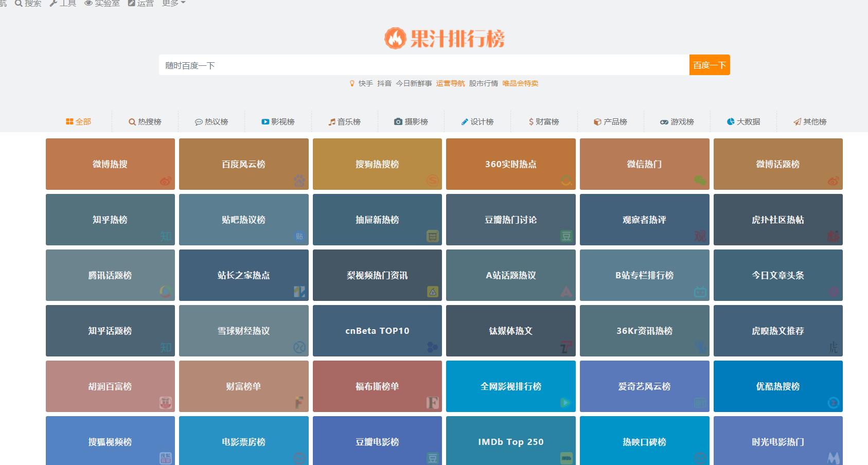Image resolution: width=868 pixels, height=465 pixels.
Task: Click the flame logo of 果汁排行榜
Action: (x=395, y=38)
